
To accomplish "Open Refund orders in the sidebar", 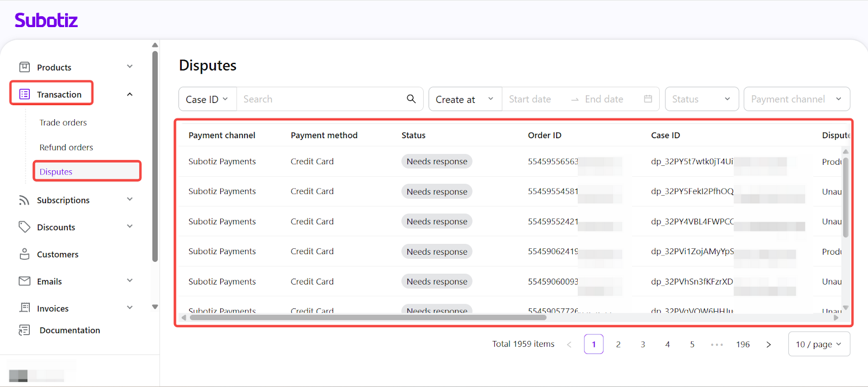I will pos(66,147).
